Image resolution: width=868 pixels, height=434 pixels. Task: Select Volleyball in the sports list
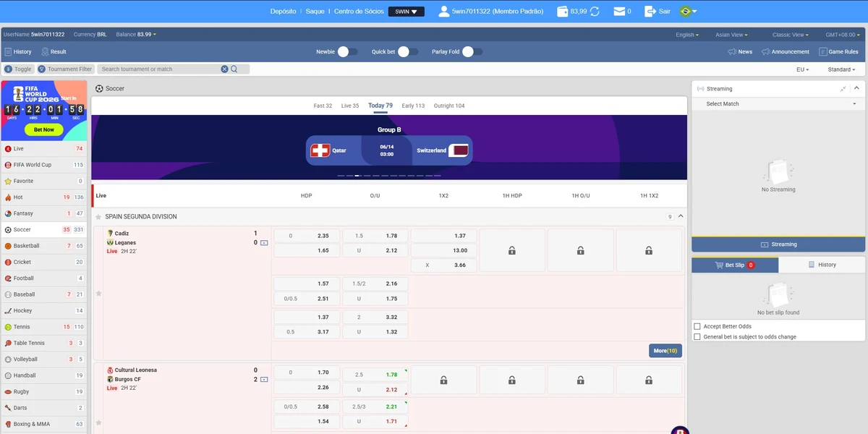pos(43,359)
